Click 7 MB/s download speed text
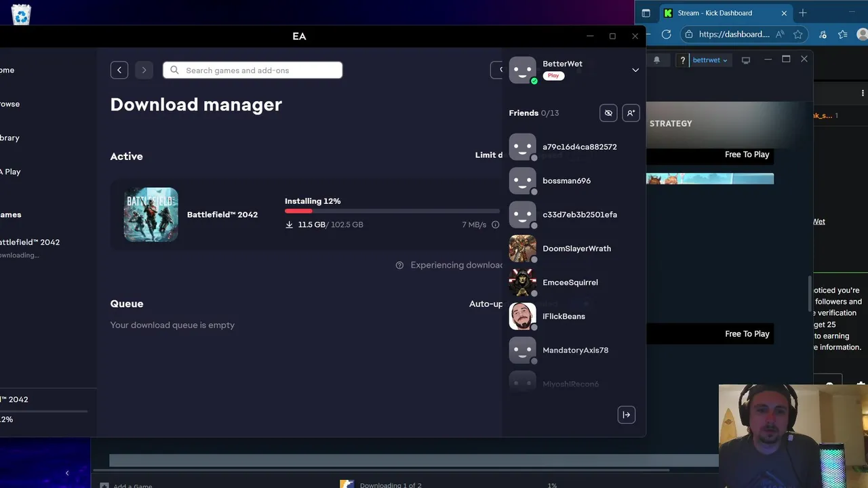Screen dimensions: 868x488 click(x=474, y=224)
